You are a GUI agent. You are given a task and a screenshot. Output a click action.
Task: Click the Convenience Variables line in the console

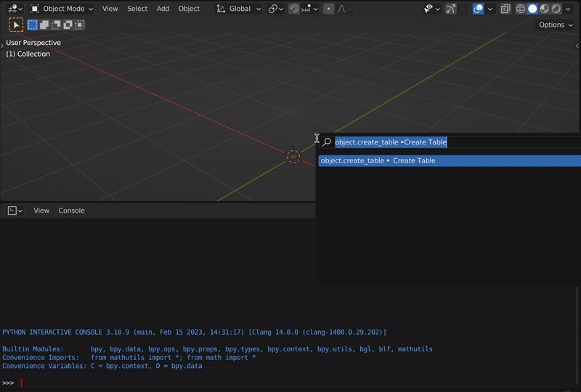pos(102,366)
